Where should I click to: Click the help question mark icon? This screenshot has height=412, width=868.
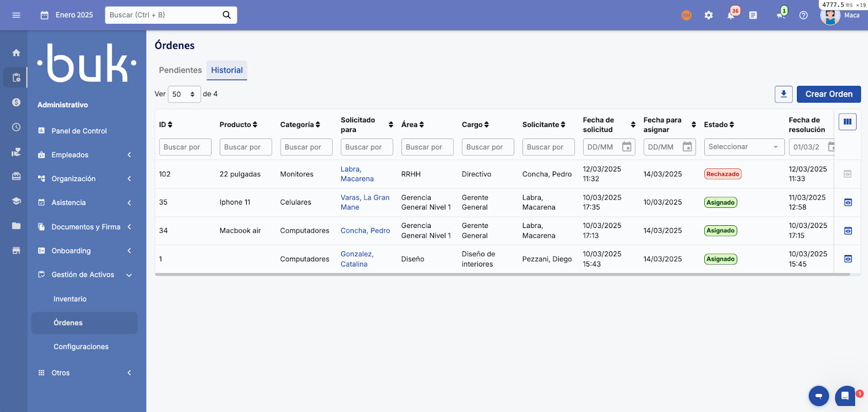coord(803,15)
